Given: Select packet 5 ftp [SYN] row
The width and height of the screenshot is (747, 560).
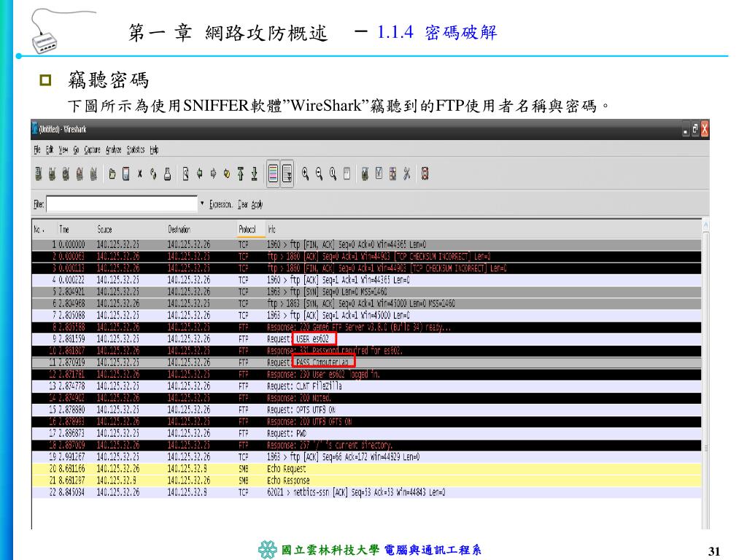Looking at the screenshot, I should (367, 292).
